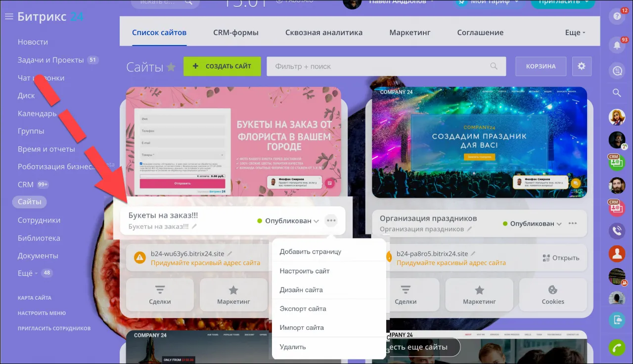
Task: Open the help question mark icon with badge 12
Action: point(617,16)
